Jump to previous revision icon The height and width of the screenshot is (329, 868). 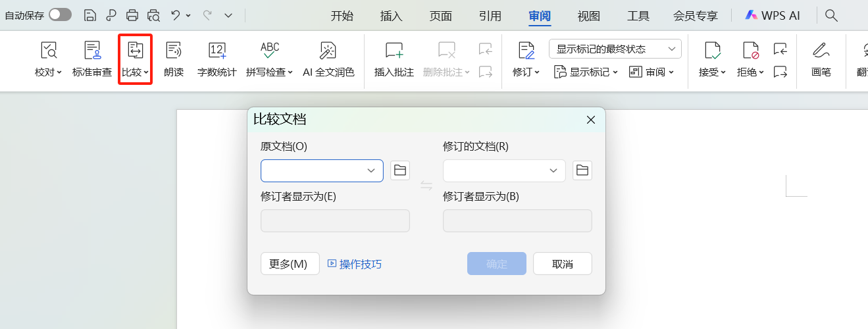tap(780, 48)
